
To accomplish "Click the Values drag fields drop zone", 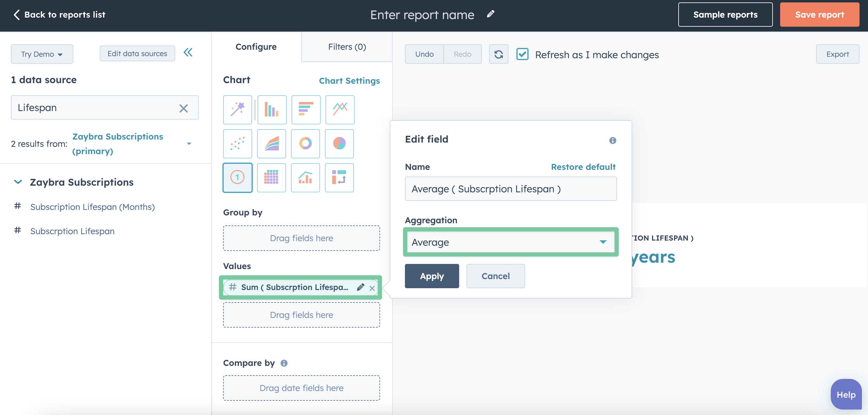I will [301, 315].
